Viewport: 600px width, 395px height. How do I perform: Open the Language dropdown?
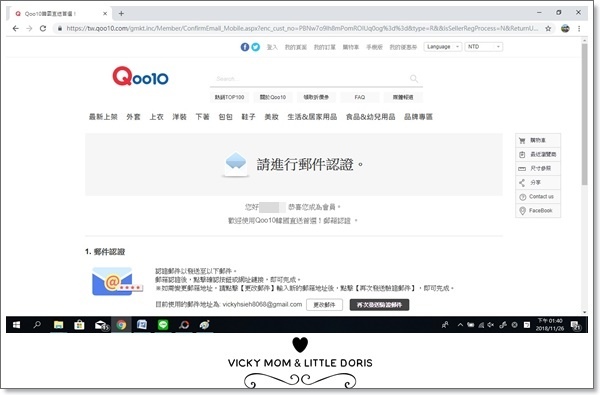pos(442,47)
